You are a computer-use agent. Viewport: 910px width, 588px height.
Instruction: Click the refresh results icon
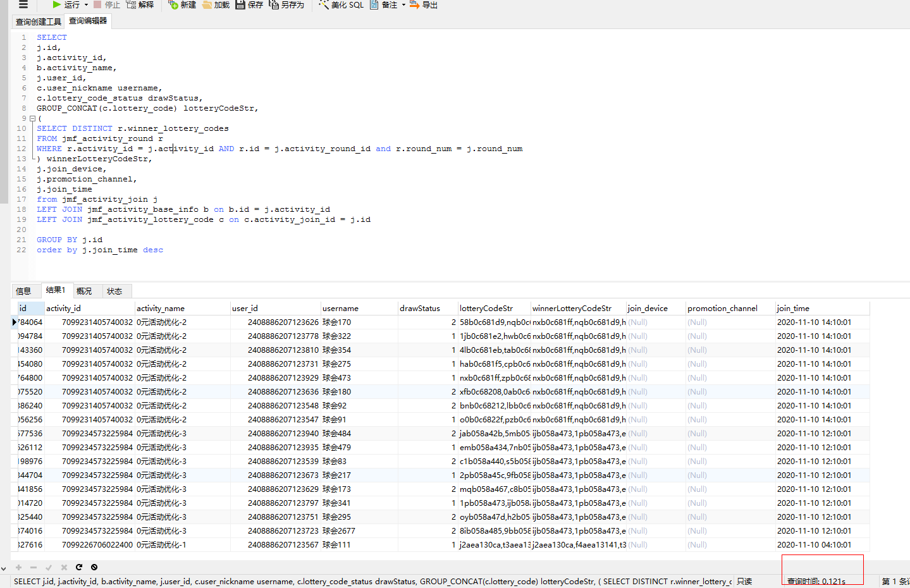tap(79, 567)
